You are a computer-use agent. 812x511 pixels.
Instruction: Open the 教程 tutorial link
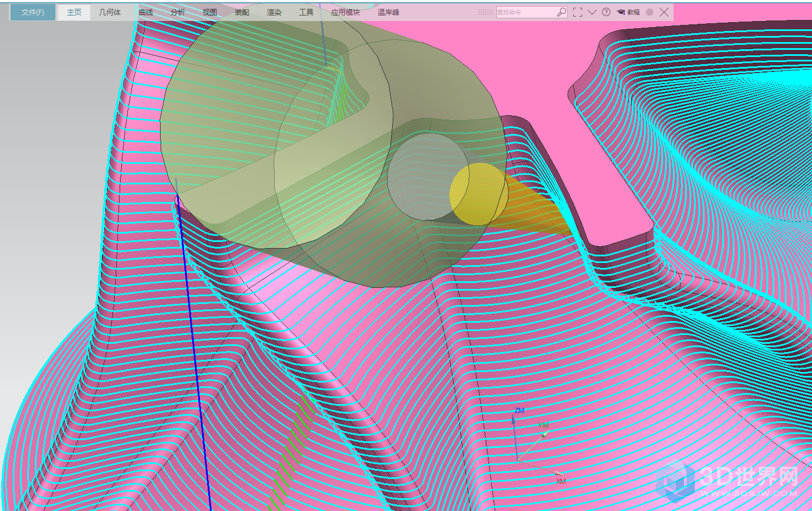coord(629,12)
